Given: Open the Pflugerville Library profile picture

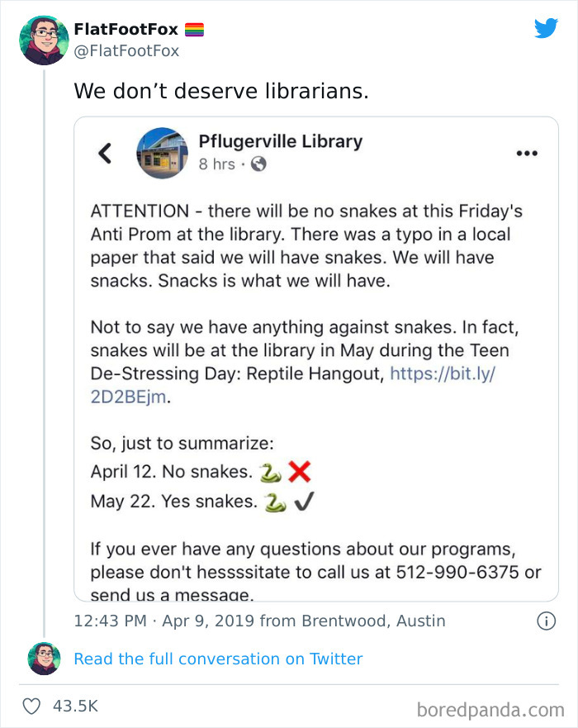Looking at the screenshot, I should click(163, 154).
